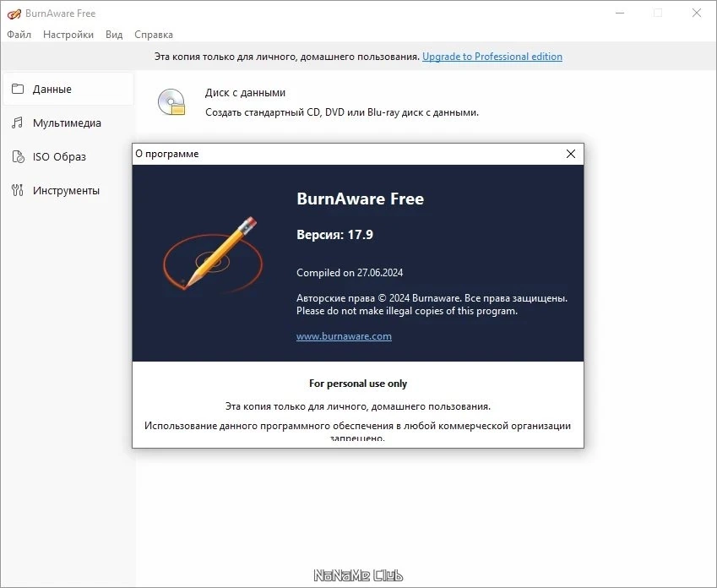Minimize the BurnAware Free window
Screen dimensions: 717x588
tap(620, 14)
